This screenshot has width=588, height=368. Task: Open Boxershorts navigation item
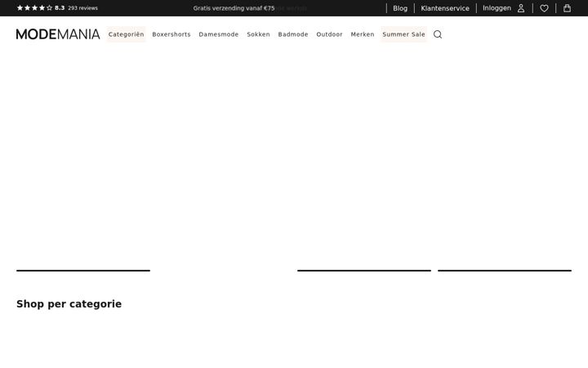171,34
